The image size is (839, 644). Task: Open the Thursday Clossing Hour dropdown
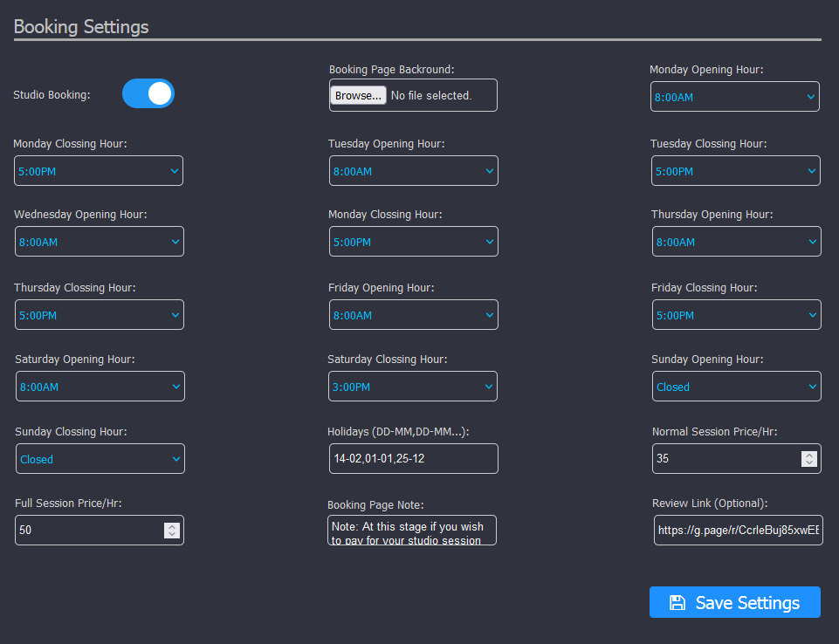100,315
